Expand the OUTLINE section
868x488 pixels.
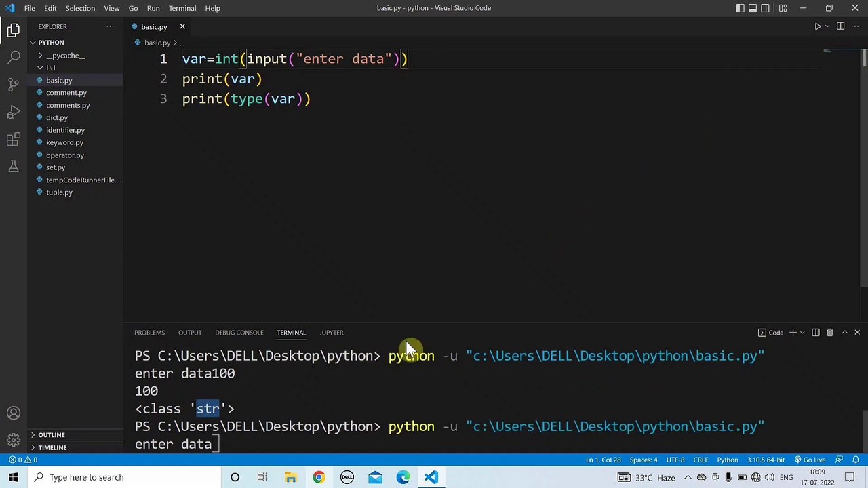52,435
